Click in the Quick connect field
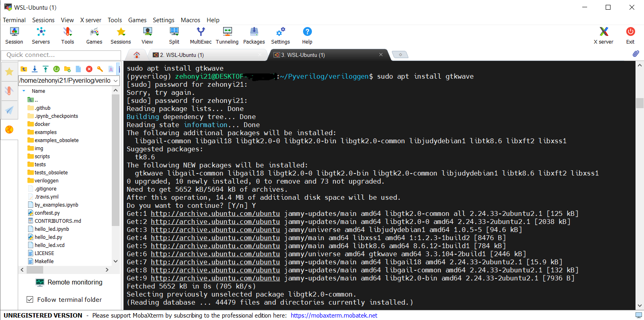644x320 pixels. coord(61,55)
